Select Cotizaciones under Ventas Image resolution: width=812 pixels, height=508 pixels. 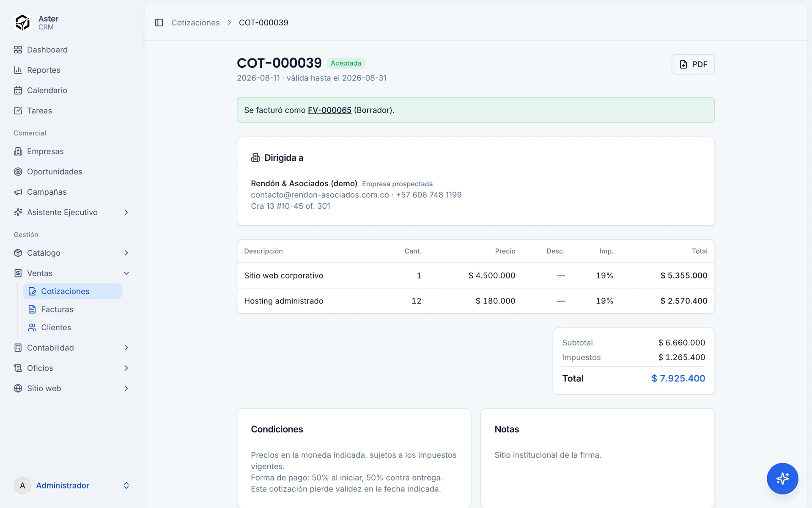[x=72, y=291]
